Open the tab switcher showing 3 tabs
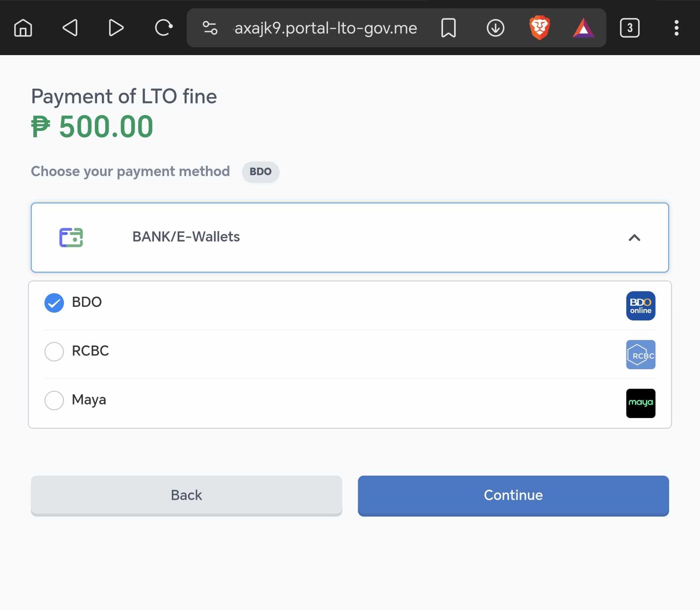Screen dimensions: 700x610 click(x=629, y=28)
